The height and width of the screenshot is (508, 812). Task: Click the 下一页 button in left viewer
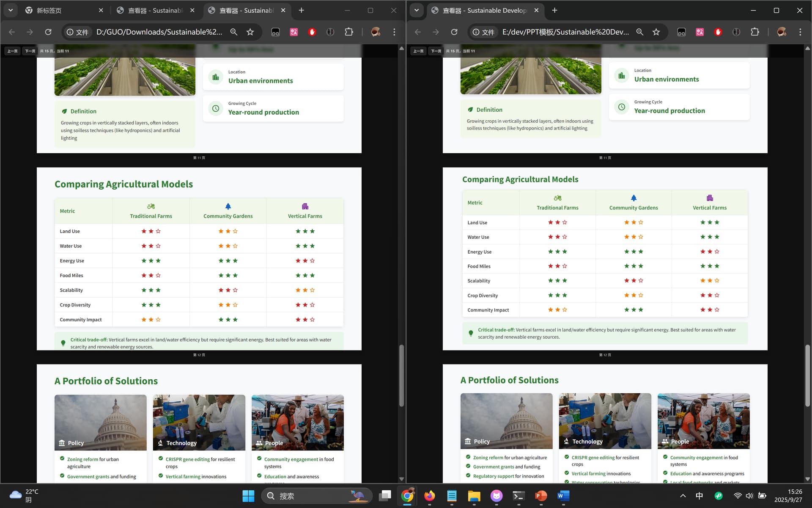point(30,51)
